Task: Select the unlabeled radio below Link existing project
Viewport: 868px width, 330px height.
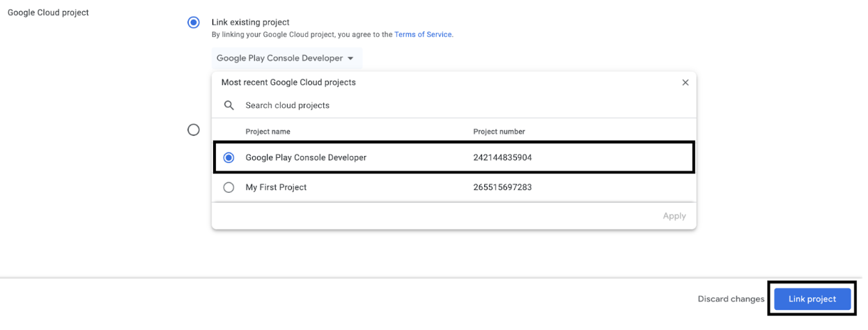Action: 194,130
